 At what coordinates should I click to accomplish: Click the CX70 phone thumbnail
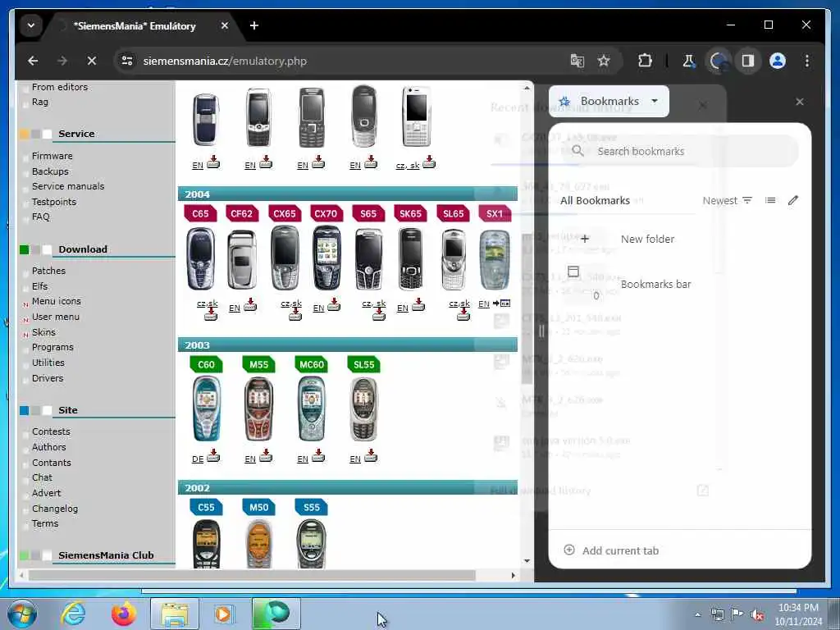(326, 258)
